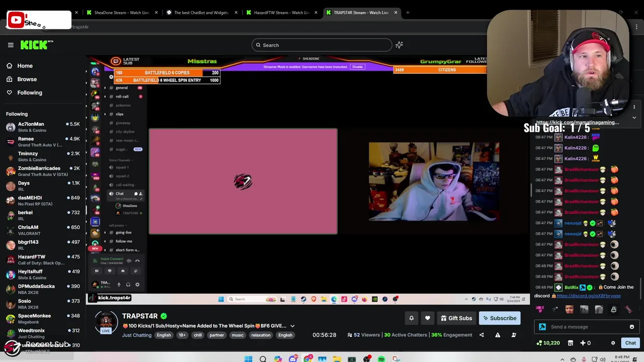The image size is (644, 362).
Task: Open a new browser tab
Action: 408,13
